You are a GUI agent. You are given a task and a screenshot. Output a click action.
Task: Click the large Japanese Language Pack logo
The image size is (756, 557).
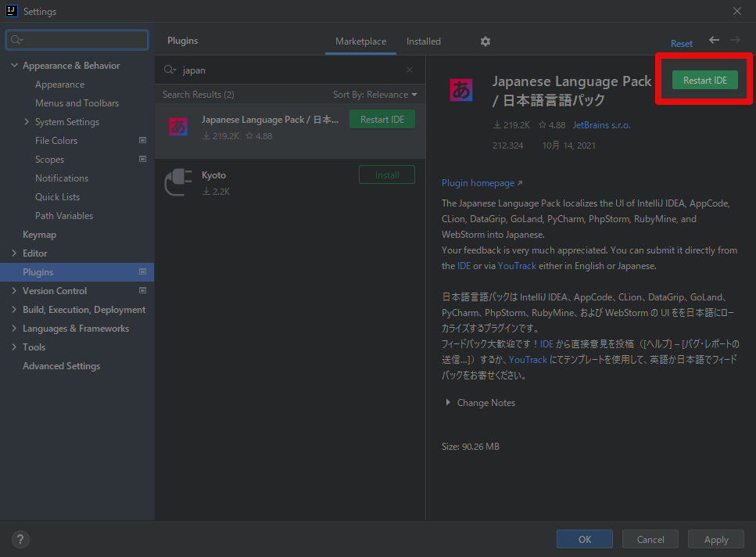(x=461, y=90)
